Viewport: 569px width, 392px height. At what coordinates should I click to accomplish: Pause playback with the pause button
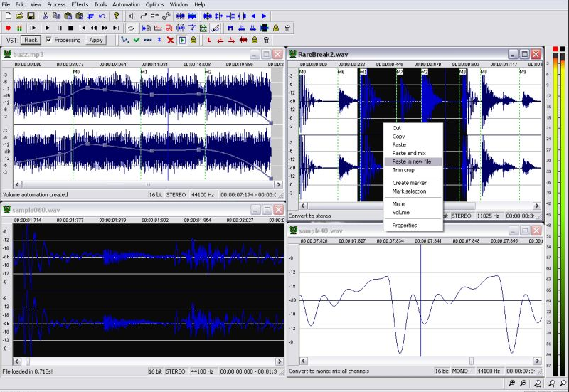click(60, 28)
